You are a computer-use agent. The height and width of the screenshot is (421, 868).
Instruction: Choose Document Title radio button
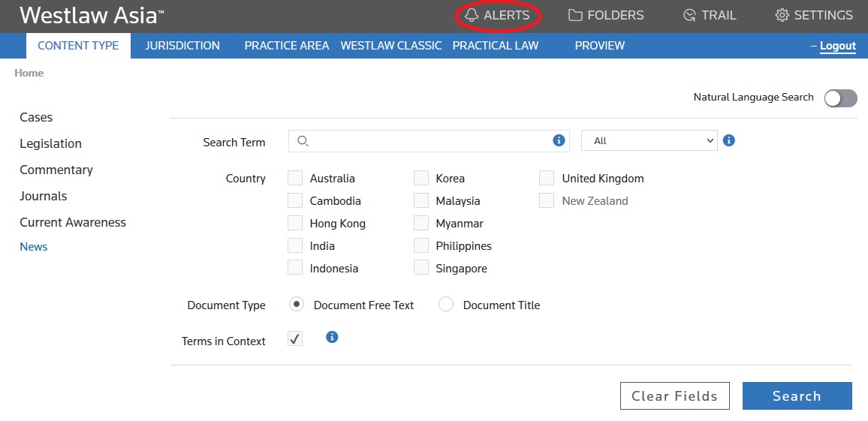[x=446, y=304]
